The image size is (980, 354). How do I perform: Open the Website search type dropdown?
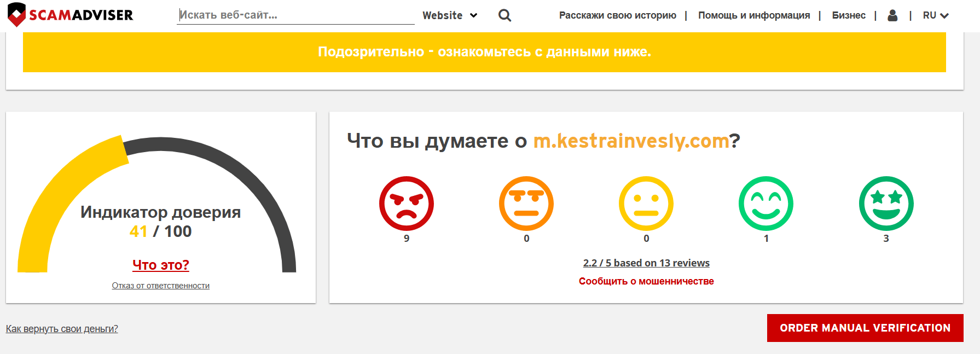pyautogui.click(x=450, y=15)
